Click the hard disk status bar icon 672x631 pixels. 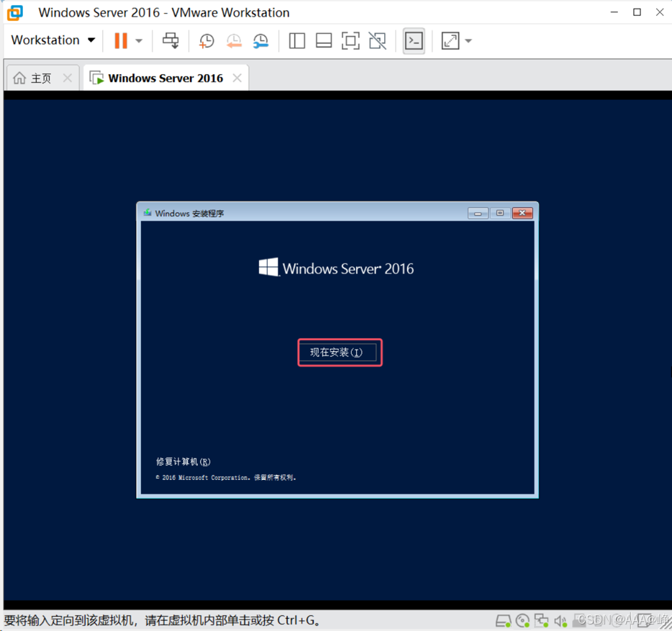503,621
